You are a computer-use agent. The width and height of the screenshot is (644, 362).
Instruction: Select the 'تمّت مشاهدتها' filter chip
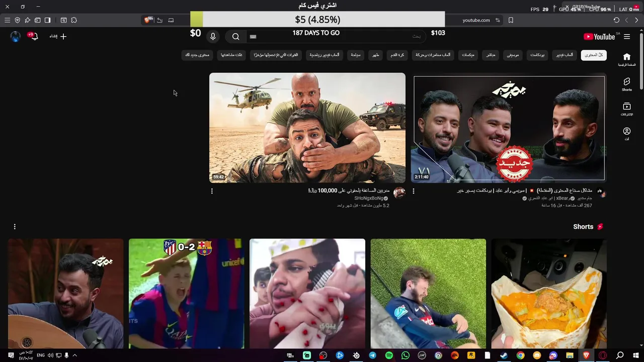pyautogui.click(x=231, y=55)
